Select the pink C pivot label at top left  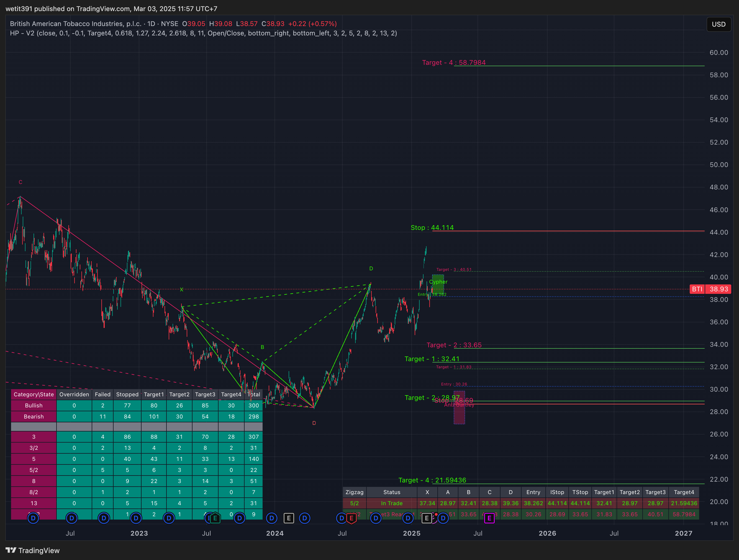pos(20,182)
